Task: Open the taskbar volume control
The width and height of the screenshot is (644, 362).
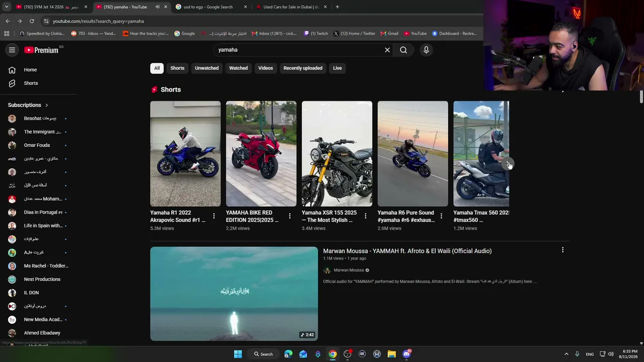Action: pos(611,354)
